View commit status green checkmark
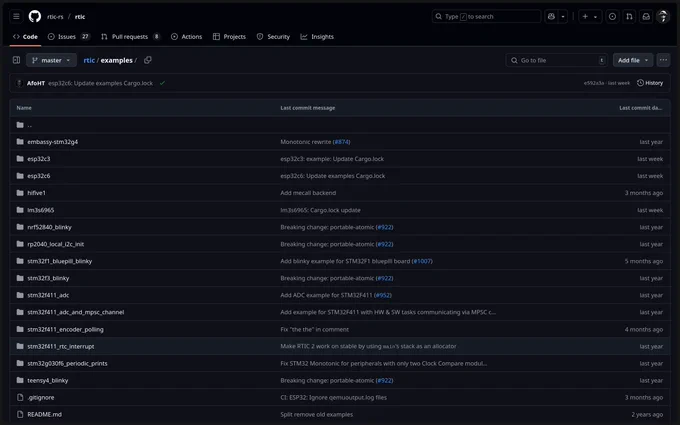This screenshot has height=425, width=680. (162, 83)
